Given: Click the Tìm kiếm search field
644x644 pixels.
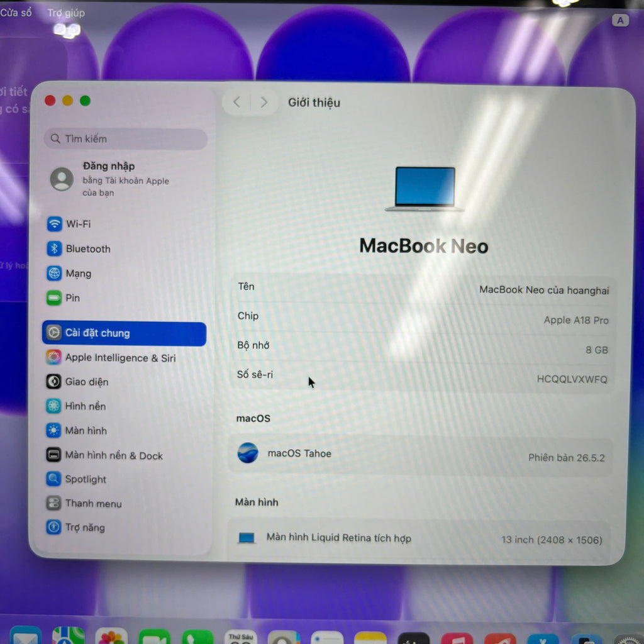Looking at the screenshot, I should 125,139.
